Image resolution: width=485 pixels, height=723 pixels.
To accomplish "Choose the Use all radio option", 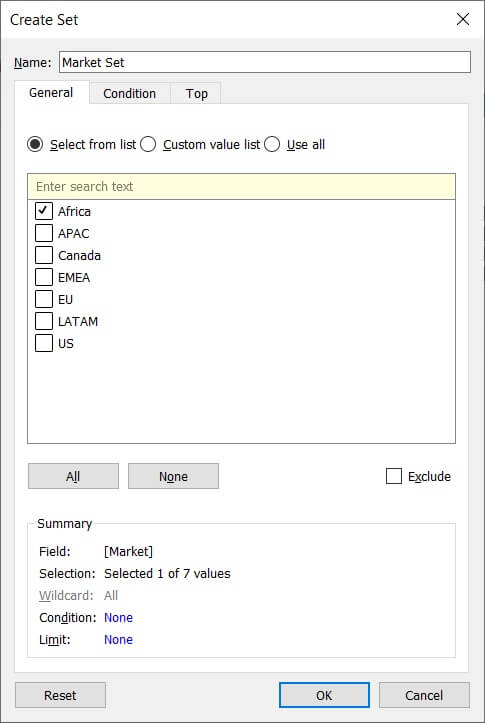I will (272, 144).
